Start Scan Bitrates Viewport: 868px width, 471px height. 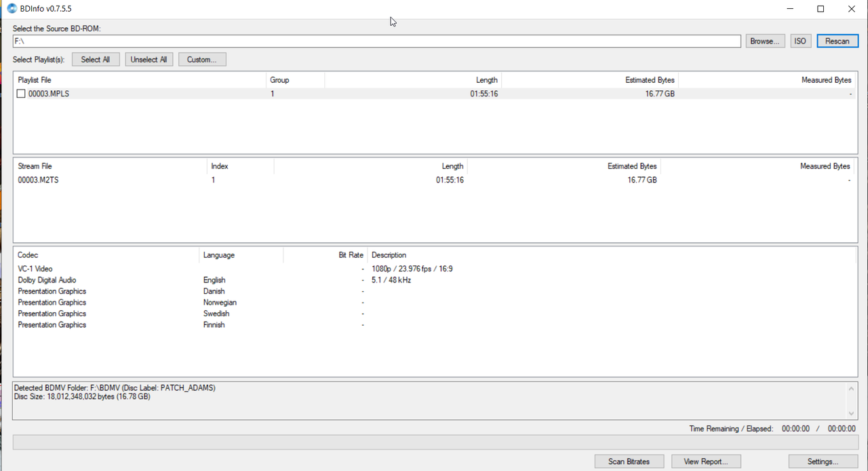tap(629, 461)
